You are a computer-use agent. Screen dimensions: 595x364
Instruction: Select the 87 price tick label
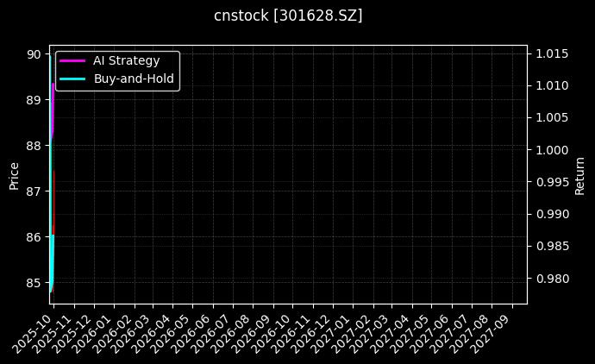click(34, 191)
